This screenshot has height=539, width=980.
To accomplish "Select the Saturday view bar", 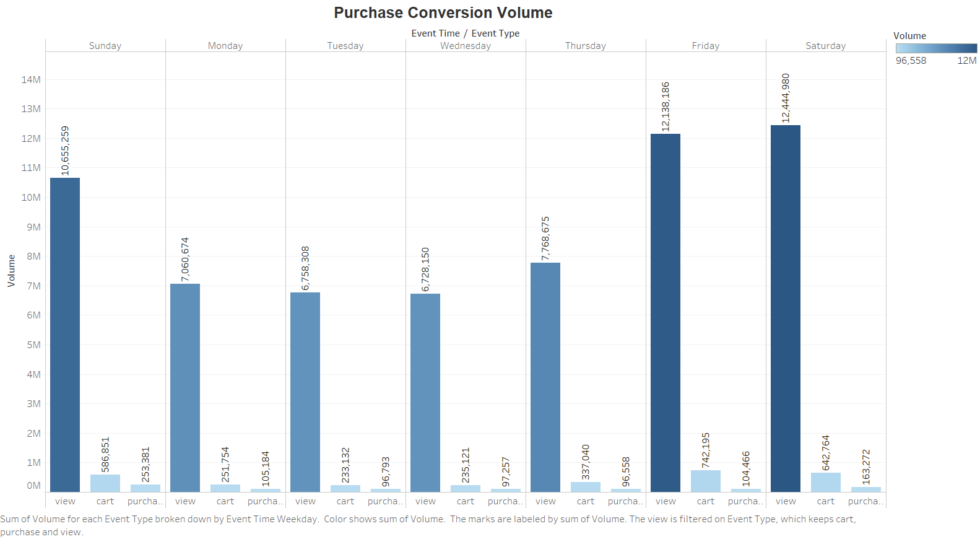I will [786, 309].
